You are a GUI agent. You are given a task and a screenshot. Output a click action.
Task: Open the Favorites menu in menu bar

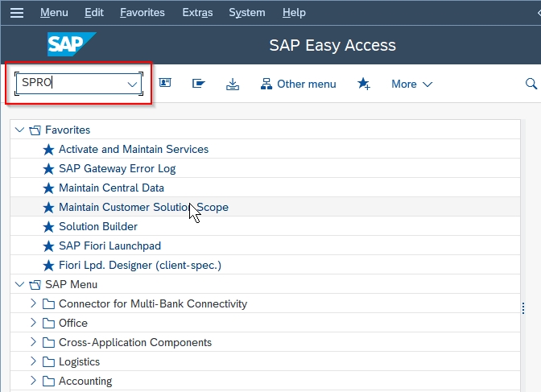142,13
